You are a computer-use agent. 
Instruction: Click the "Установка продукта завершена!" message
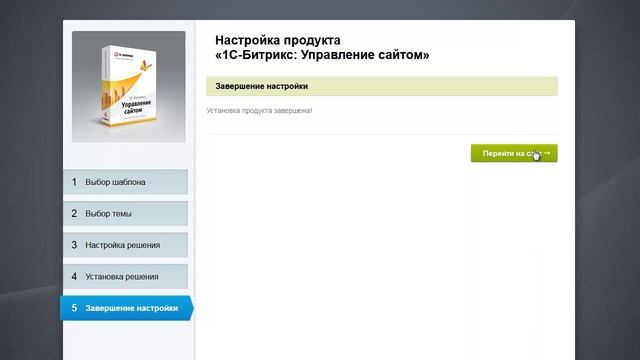tap(259, 110)
